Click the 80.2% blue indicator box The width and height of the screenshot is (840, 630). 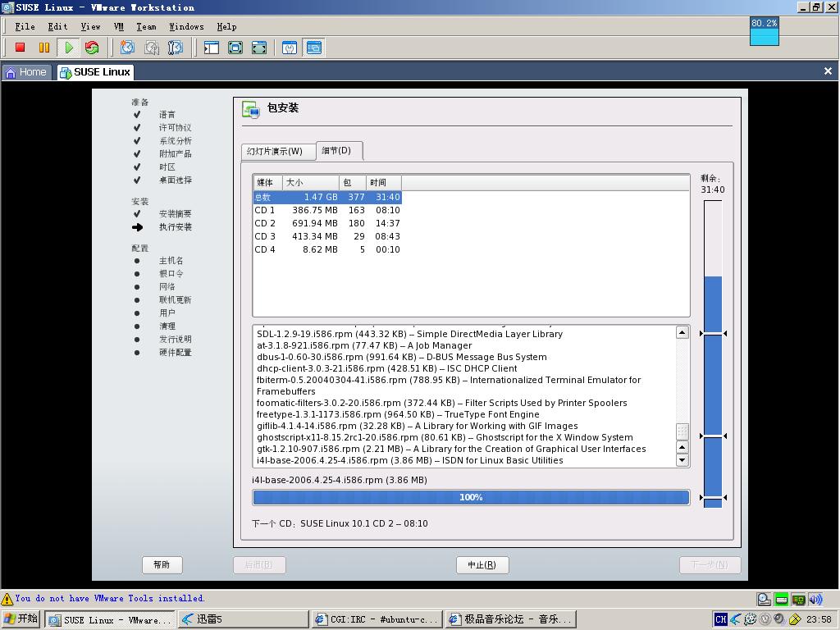pyautogui.click(x=765, y=31)
